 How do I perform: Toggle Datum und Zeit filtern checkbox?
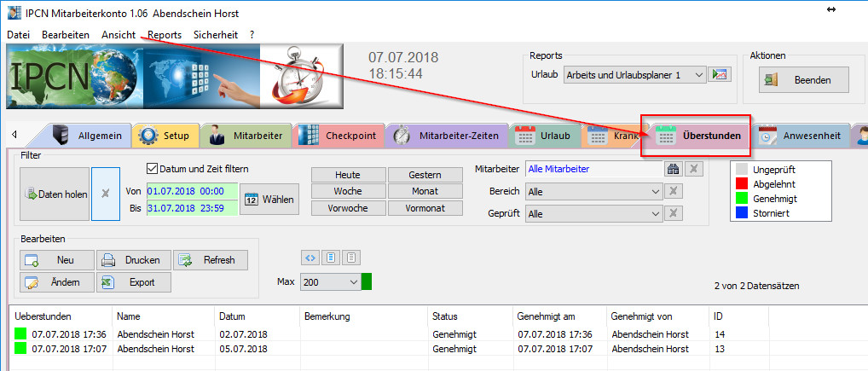(153, 168)
